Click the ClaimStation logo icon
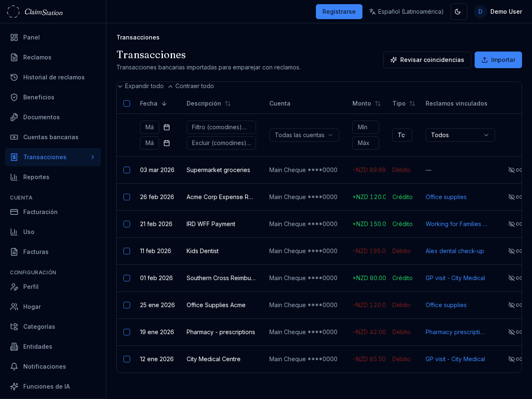532x399 pixels. (13, 12)
